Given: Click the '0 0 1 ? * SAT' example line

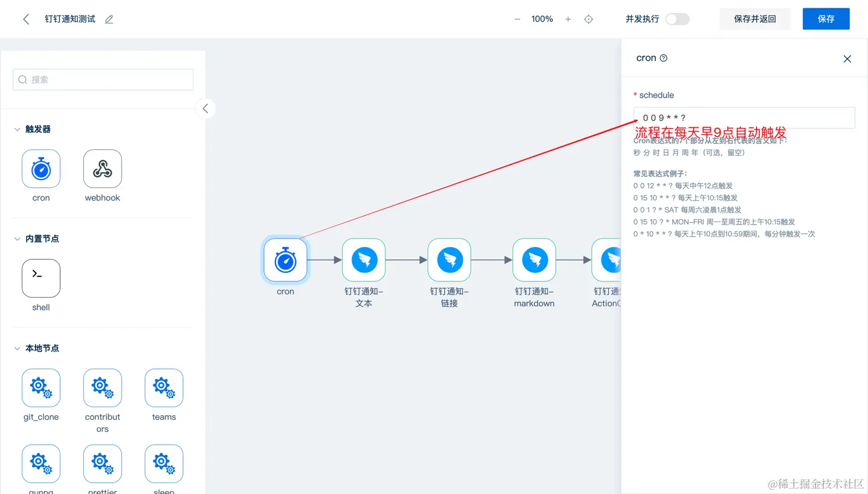Looking at the screenshot, I should click(x=688, y=210).
